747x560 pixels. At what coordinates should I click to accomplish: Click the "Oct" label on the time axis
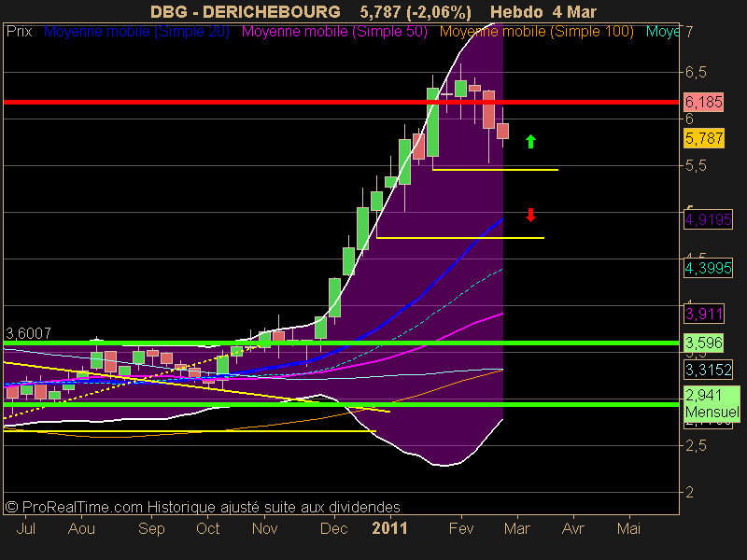tap(207, 528)
